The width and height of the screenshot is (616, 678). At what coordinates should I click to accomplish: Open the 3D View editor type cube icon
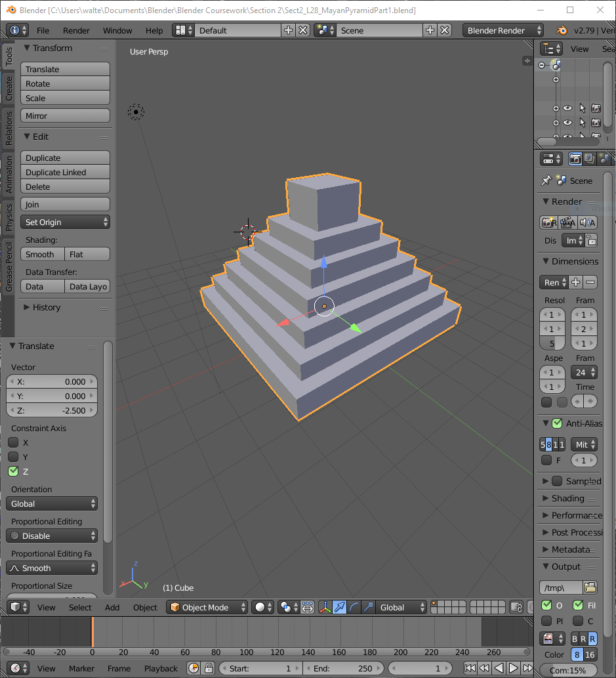(18, 607)
